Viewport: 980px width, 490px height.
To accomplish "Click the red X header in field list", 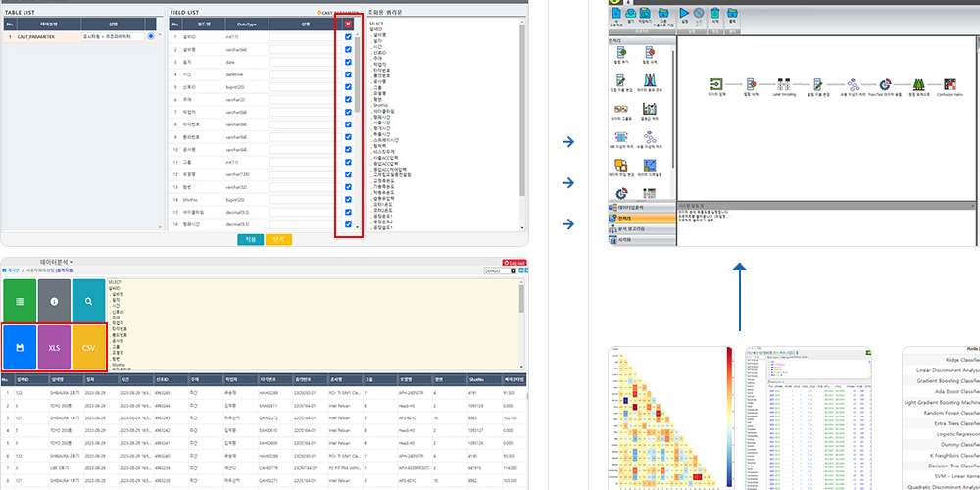I will [348, 24].
